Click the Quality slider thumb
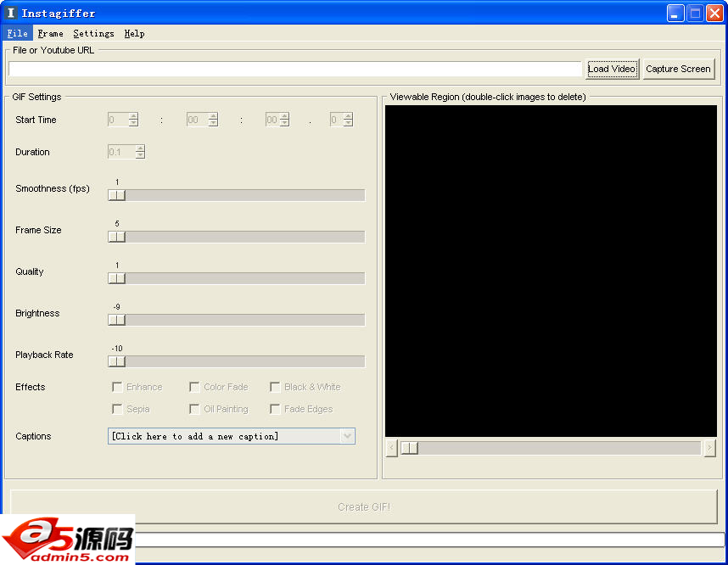 (117, 278)
